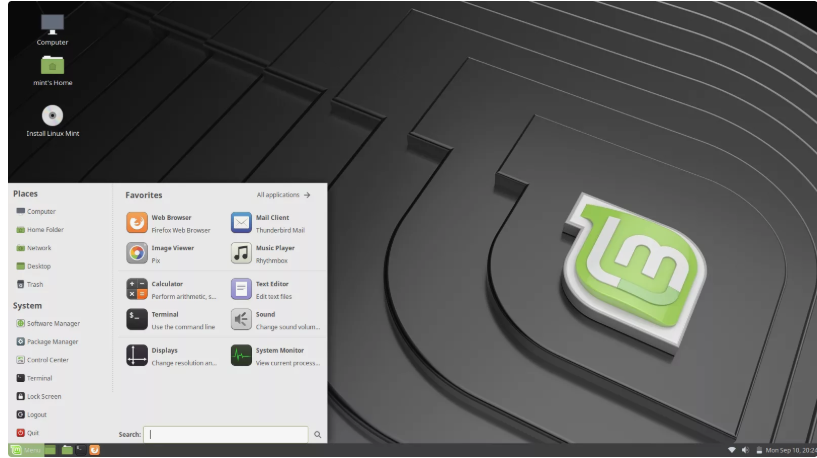
Task: Click the search magnifier icon
Action: coord(317,435)
